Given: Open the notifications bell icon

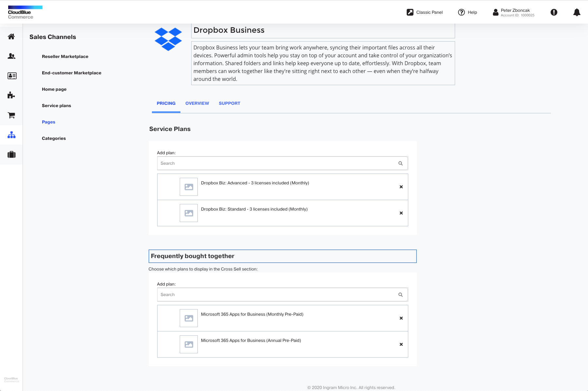Looking at the screenshot, I should [577, 12].
